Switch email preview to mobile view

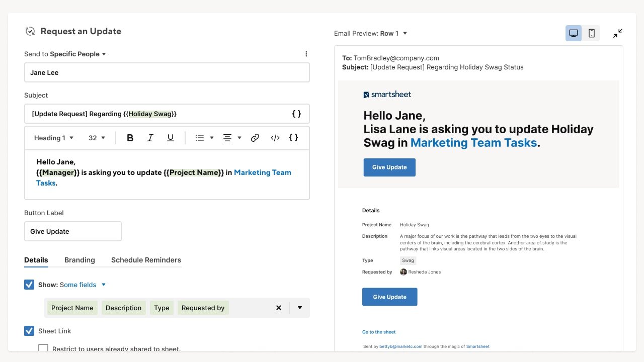point(592,33)
